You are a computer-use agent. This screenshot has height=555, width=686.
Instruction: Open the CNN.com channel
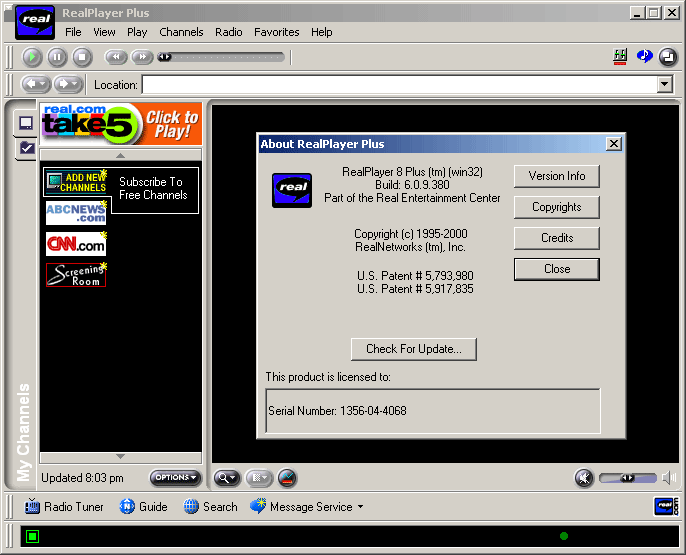[76, 244]
